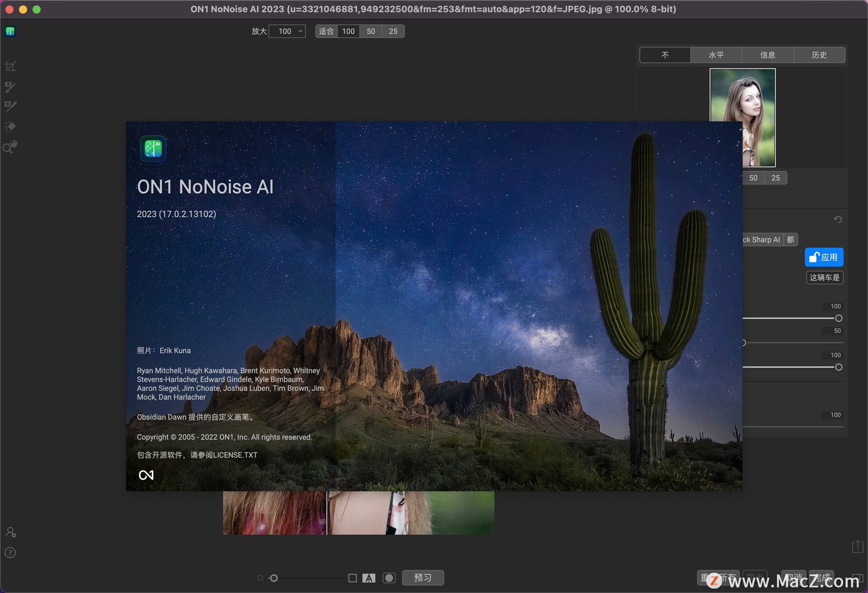Click the third slider knob valued 100
The width and height of the screenshot is (868, 593).
pyautogui.click(x=839, y=367)
